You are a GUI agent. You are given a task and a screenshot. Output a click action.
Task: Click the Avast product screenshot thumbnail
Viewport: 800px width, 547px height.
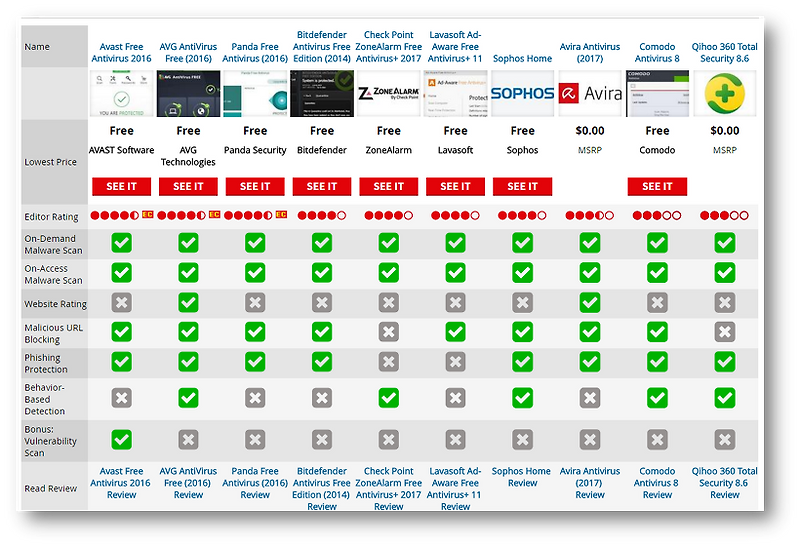tap(121, 93)
